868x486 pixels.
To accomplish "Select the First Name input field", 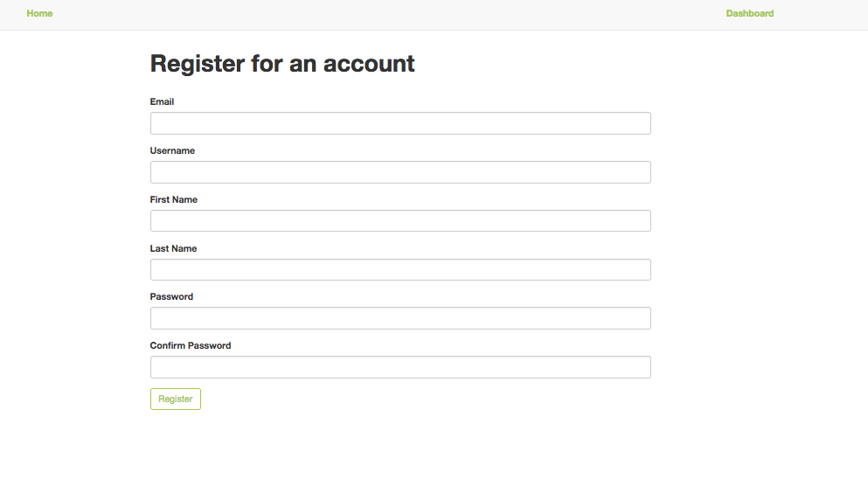I will pos(400,221).
